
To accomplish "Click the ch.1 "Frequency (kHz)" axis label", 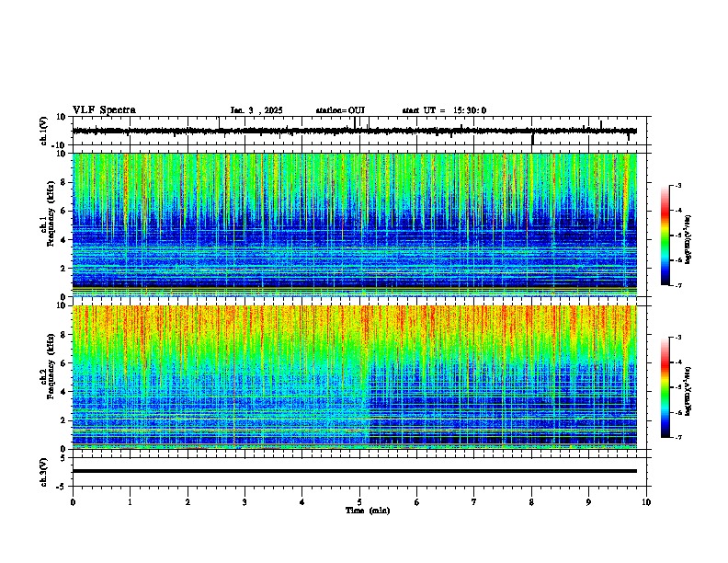I will tap(51, 213).
